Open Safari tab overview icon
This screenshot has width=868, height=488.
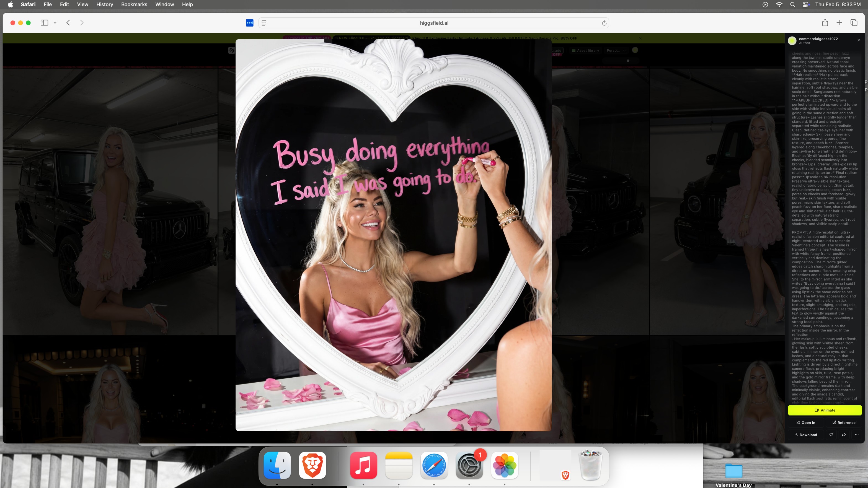click(854, 23)
